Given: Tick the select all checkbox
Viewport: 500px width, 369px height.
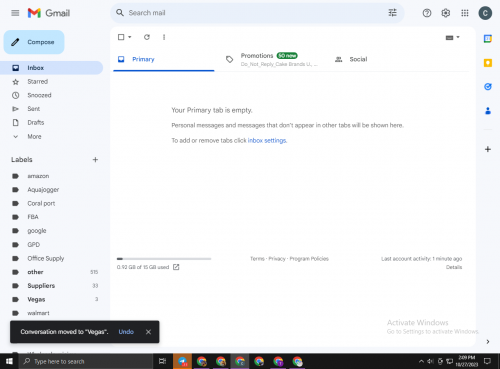Looking at the screenshot, I should pos(121,37).
